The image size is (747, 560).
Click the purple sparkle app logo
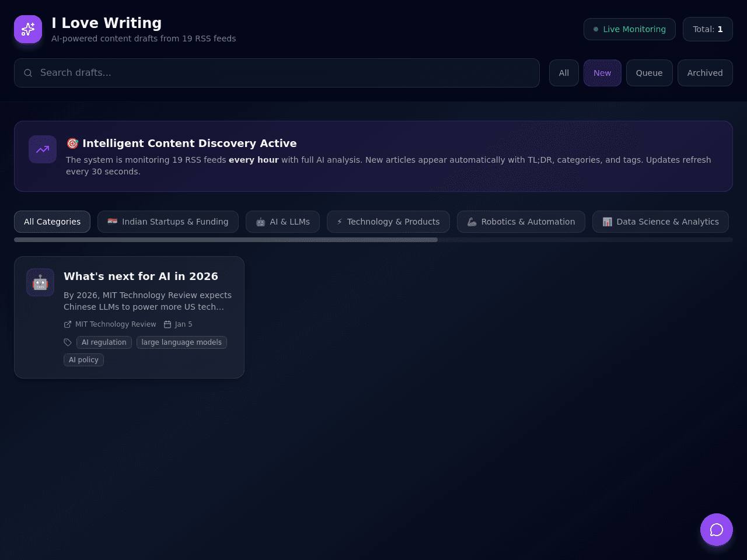(x=28, y=29)
